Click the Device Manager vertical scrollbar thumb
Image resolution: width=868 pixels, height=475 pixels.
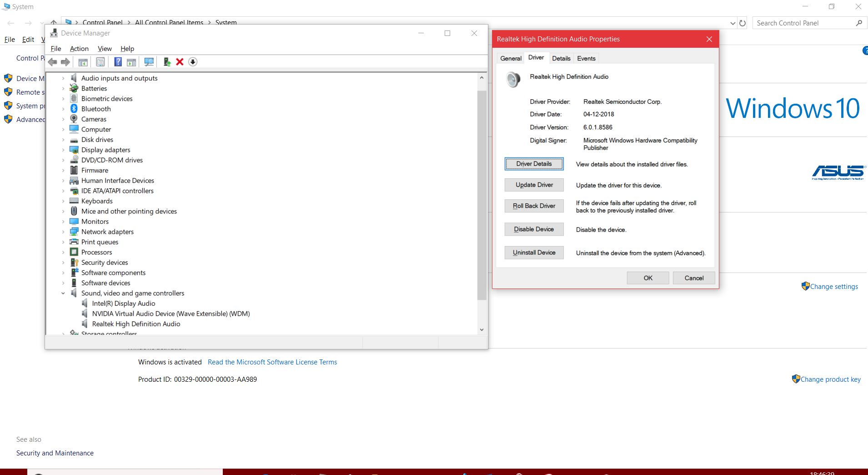pyautogui.click(x=482, y=195)
